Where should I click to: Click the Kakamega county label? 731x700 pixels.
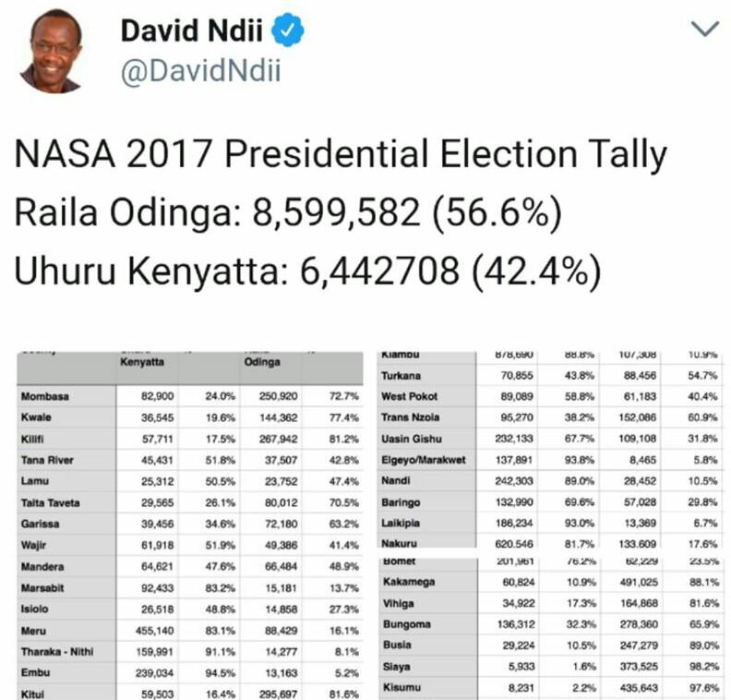pos(408,583)
